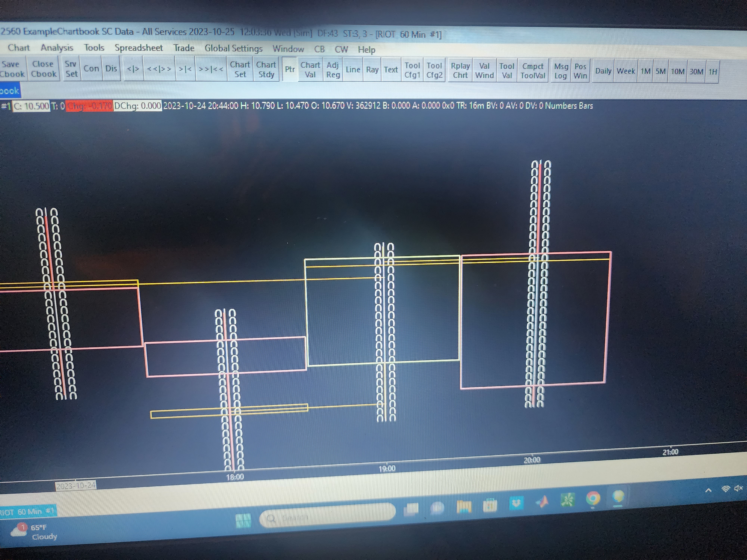The height and width of the screenshot is (560, 747).
Task: Select the Line drawing tool
Action: point(353,70)
